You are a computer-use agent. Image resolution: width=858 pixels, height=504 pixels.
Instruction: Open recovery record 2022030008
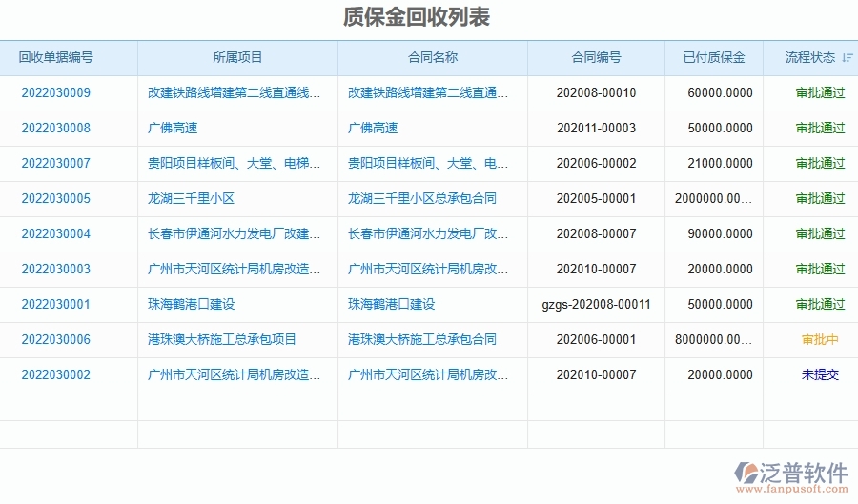[x=55, y=129]
